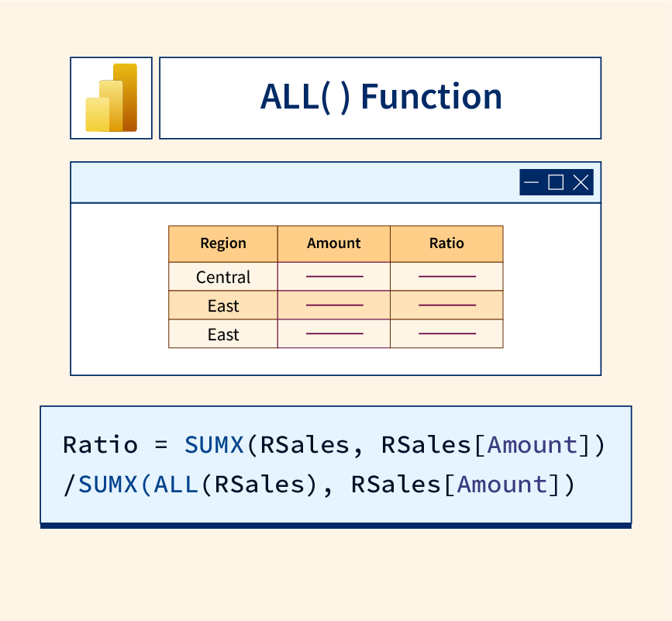Viewport: 672px width, 621px height.
Task: Click the "ALL( ) Function" title box
Action: point(380,98)
